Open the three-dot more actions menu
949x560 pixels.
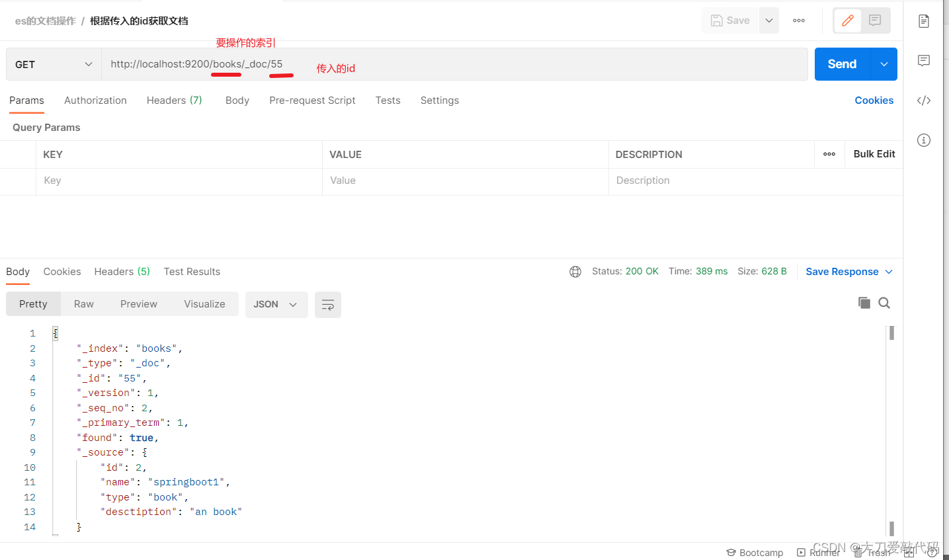pyautogui.click(x=799, y=20)
